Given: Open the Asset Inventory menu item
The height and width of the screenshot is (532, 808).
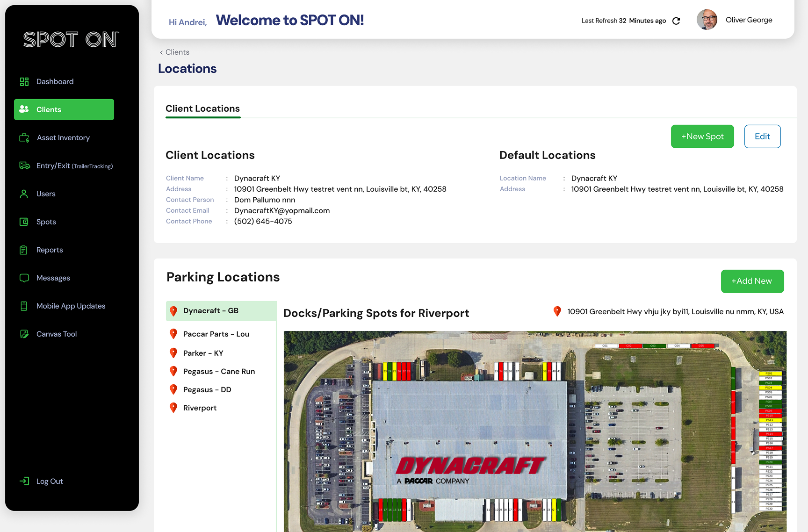Looking at the screenshot, I should pos(63,137).
